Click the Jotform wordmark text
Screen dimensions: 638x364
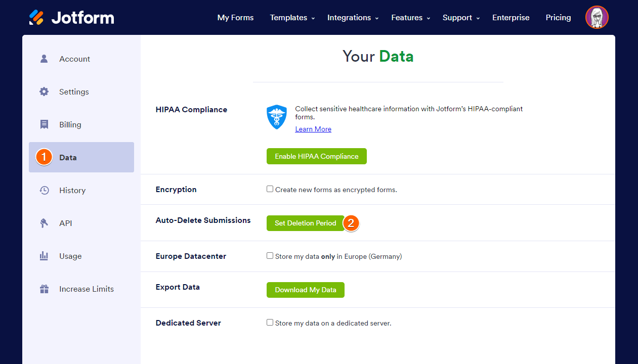(x=83, y=18)
